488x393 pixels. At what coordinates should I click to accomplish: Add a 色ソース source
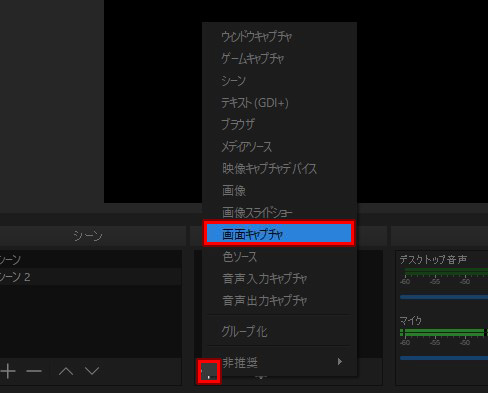pyautogui.click(x=279, y=256)
